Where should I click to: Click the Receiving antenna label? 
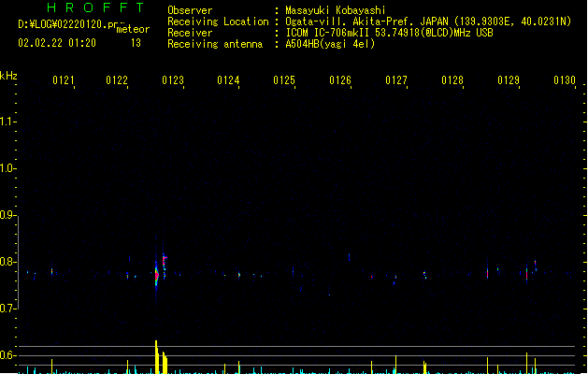(215, 44)
